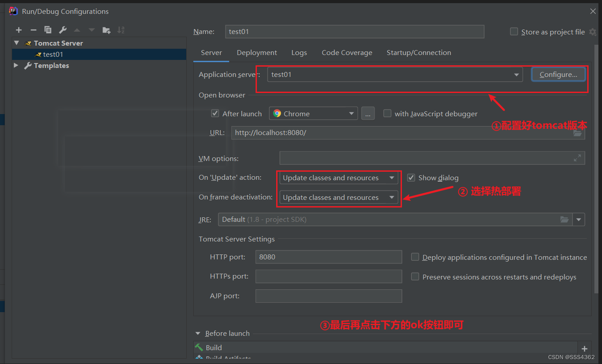
Task: Copy the configuration using the duplicate icon
Action: click(48, 30)
